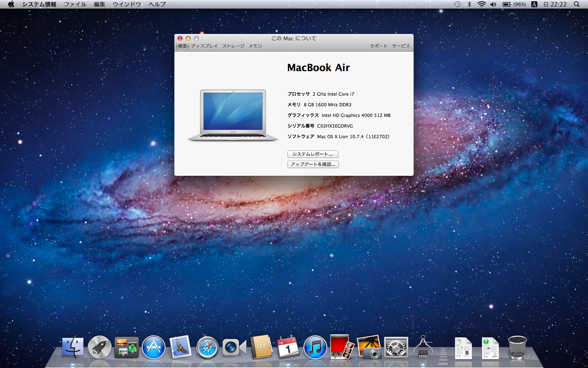This screenshot has width=588, height=368.
Task: Open Photo Booth in the Dock
Action: (x=342, y=347)
